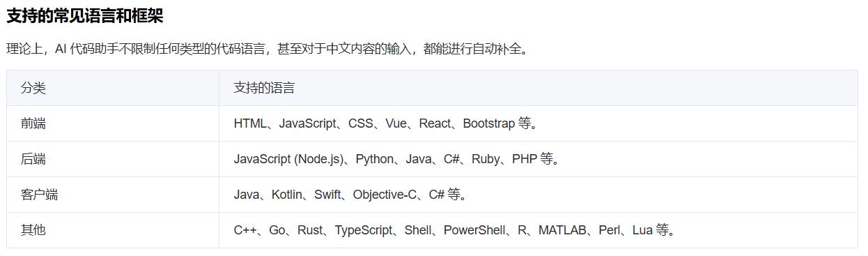Click Objective-C in the 客户端 row
The image size is (868, 256).
[x=385, y=195]
